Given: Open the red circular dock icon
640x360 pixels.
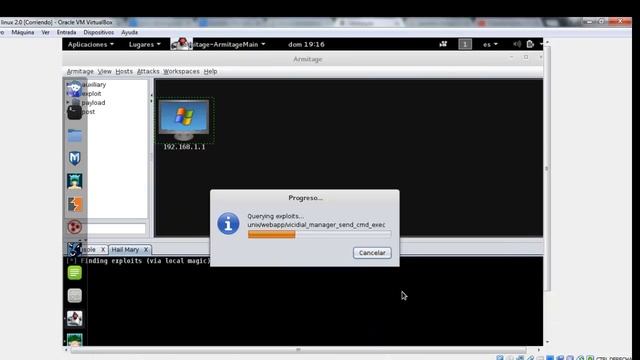Looking at the screenshot, I should coord(74,227).
